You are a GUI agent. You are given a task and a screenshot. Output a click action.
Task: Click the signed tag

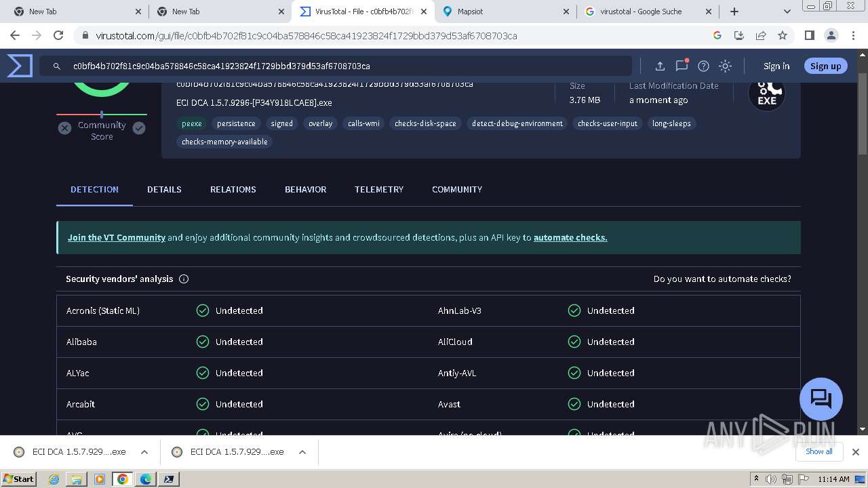pos(282,123)
